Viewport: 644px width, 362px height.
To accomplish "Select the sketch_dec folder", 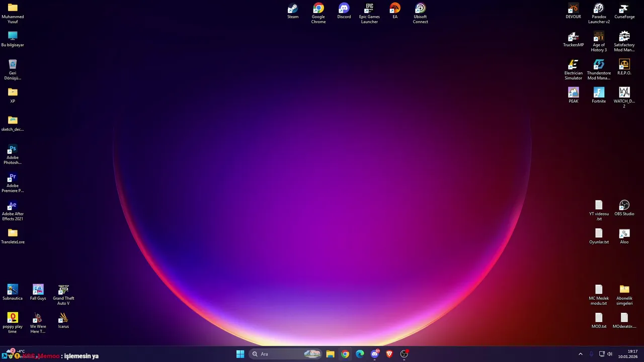I will tap(13, 124).
